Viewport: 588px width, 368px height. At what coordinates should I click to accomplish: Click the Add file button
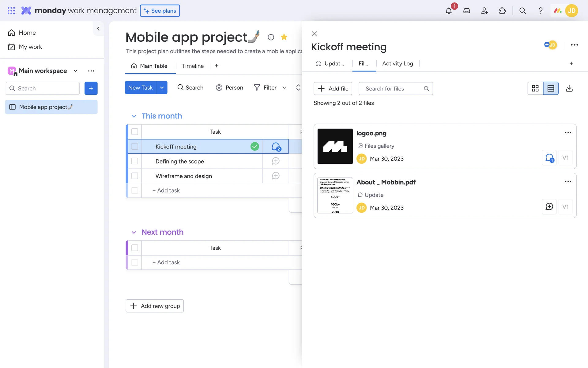tap(333, 89)
